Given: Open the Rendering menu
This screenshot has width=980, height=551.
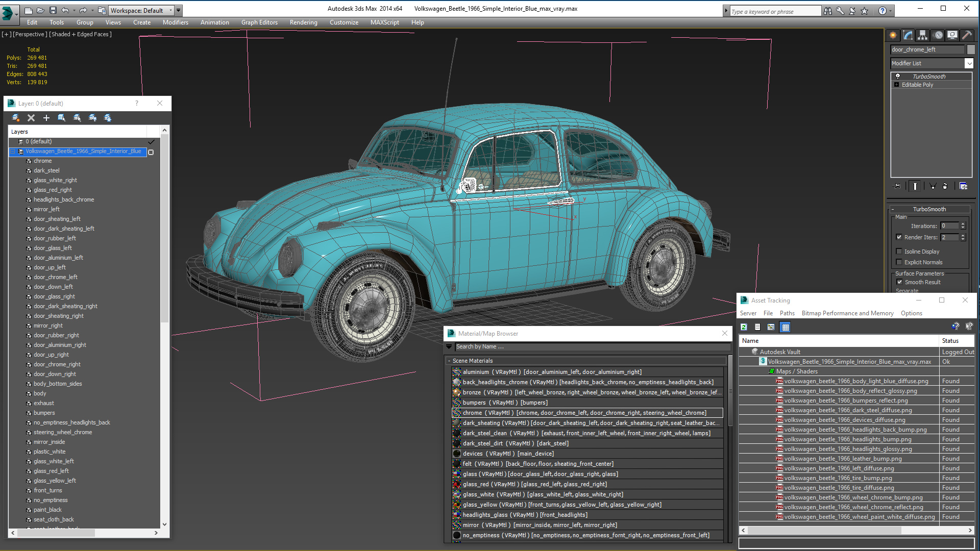Looking at the screenshot, I should point(303,22).
